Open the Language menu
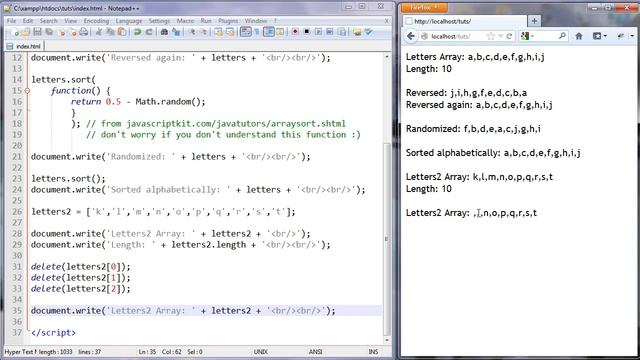The image size is (640, 360). [129, 21]
